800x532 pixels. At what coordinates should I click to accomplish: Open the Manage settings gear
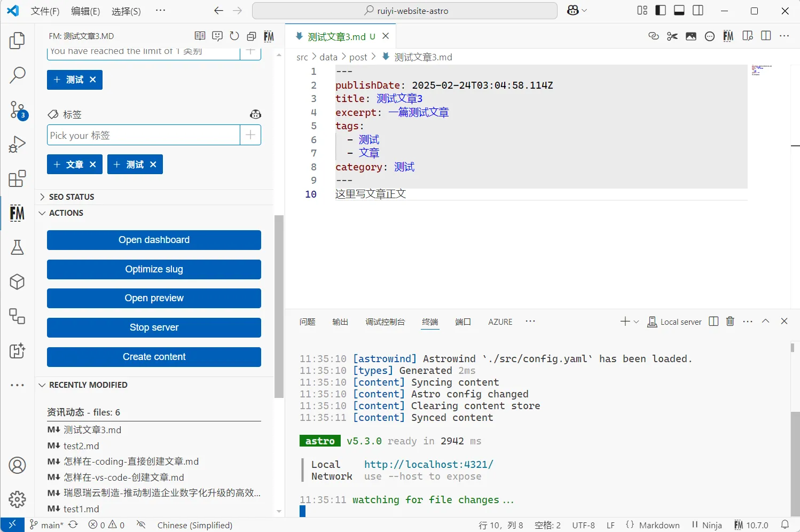point(17,499)
